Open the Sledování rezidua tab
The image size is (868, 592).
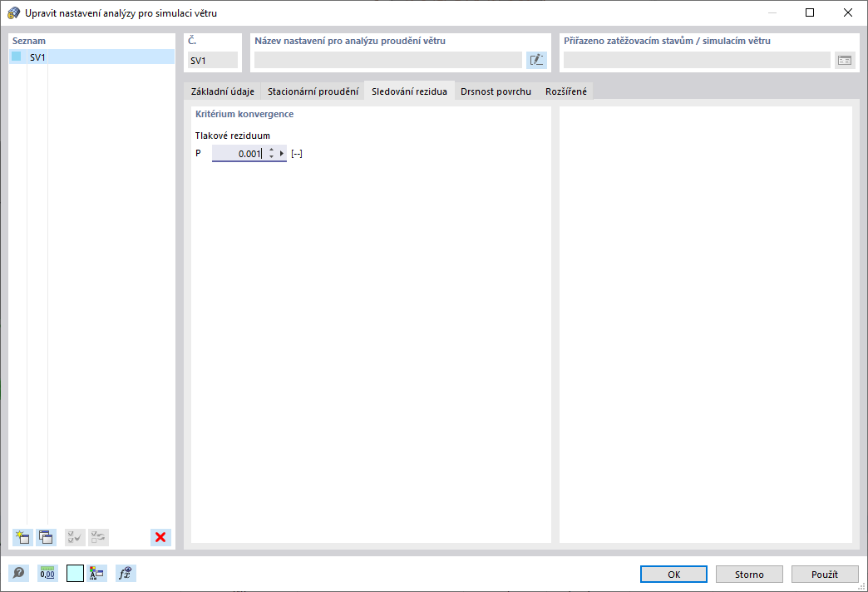coord(409,91)
